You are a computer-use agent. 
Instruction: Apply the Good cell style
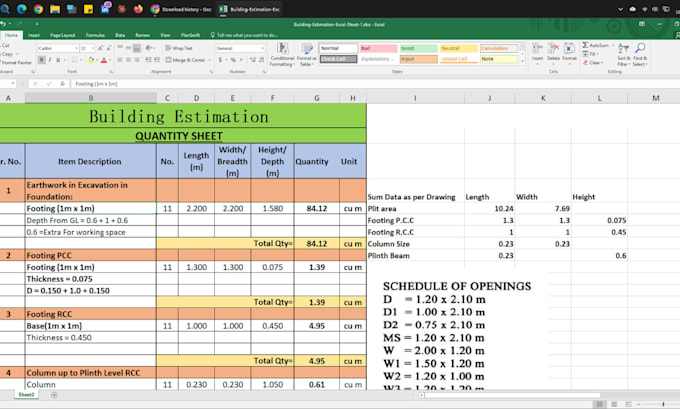(x=418, y=48)
